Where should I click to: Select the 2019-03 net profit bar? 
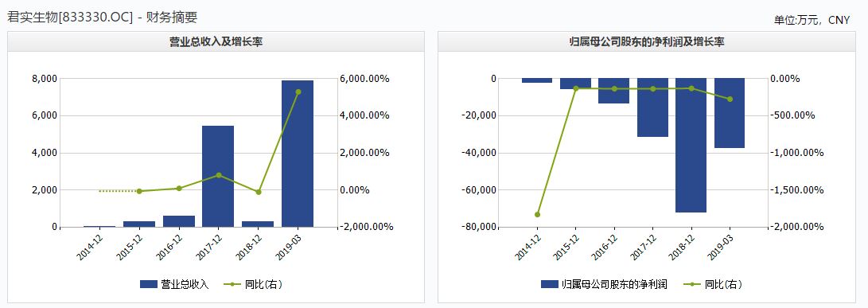coord(730,113)
